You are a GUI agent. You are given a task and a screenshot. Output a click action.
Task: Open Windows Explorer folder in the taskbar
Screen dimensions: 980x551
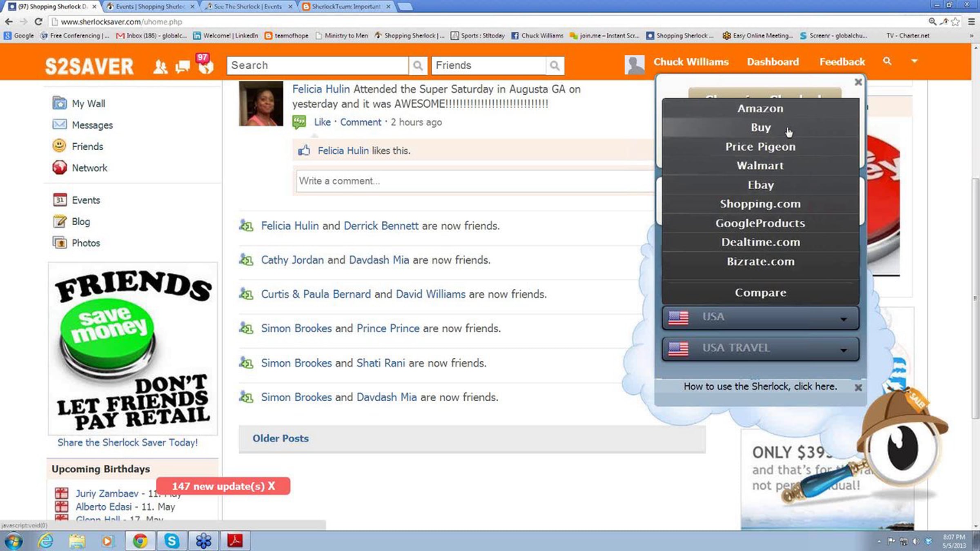coord(77,541)
